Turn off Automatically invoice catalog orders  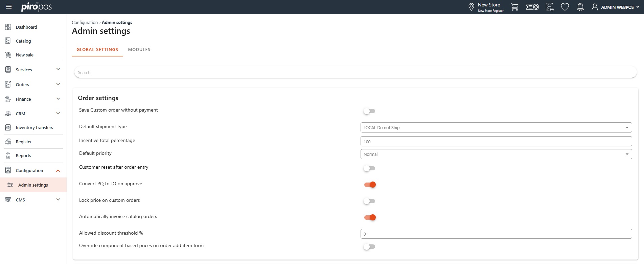[x=370, y=217]
